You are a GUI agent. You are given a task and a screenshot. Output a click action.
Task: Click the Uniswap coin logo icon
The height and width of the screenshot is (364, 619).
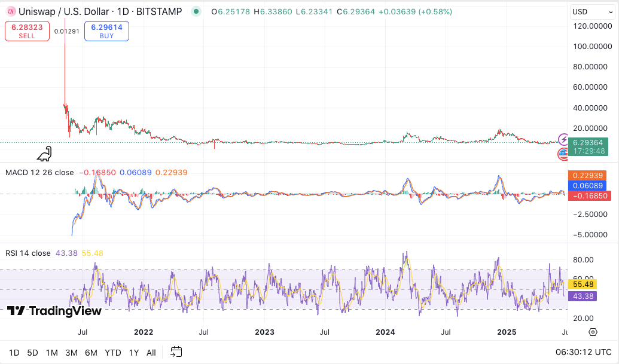pyautogui.click(x=11, y=12)
